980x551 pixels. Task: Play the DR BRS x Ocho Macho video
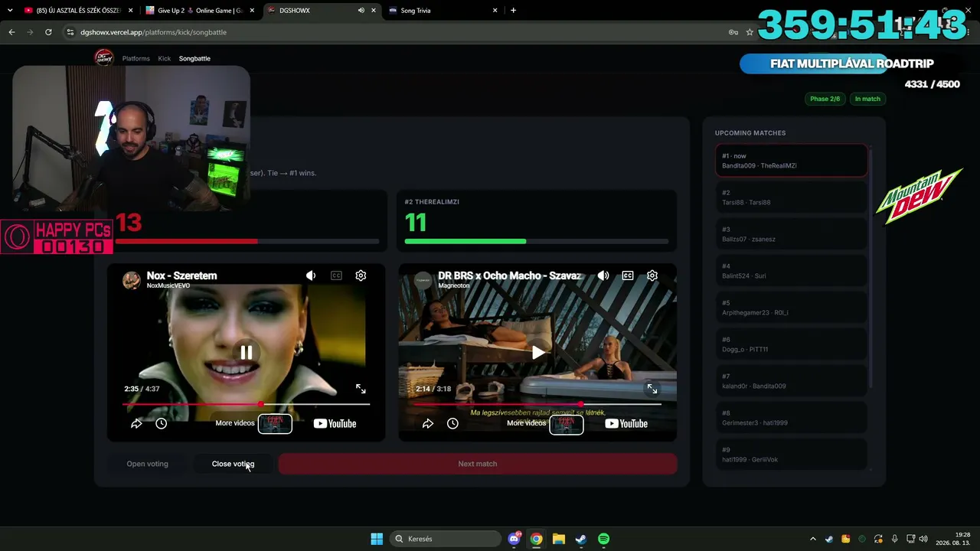click(x=538, y=352)
